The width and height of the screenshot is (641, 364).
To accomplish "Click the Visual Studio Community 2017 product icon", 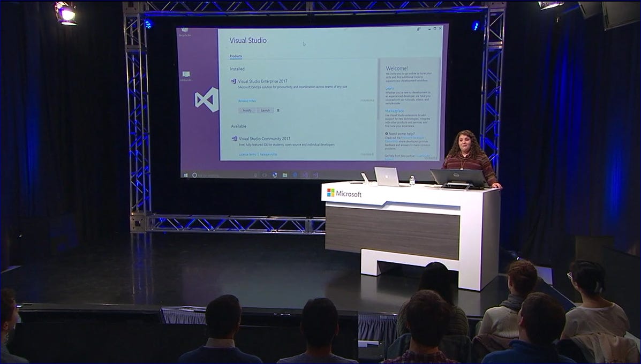I will [x=233, y=138].
